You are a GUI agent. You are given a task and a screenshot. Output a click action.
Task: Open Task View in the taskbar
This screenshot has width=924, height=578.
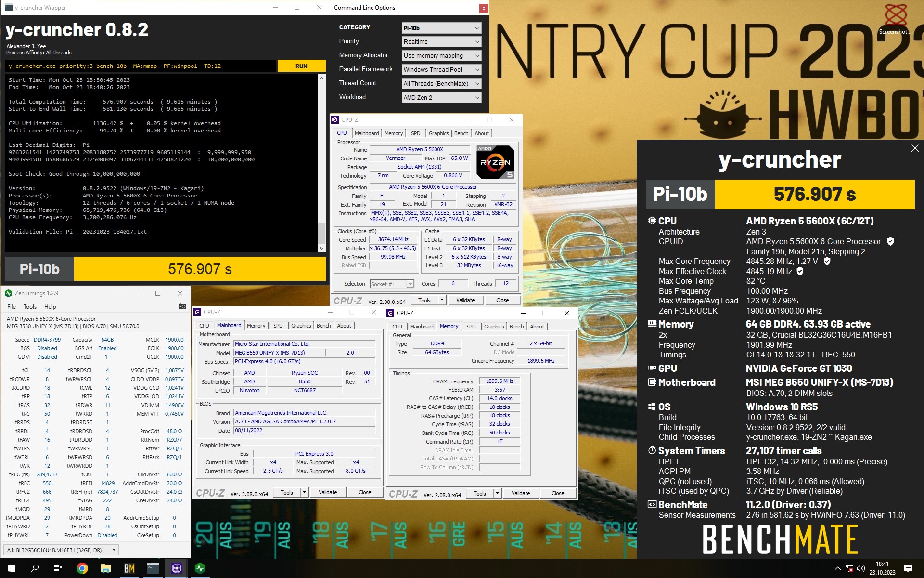point(58,568)
